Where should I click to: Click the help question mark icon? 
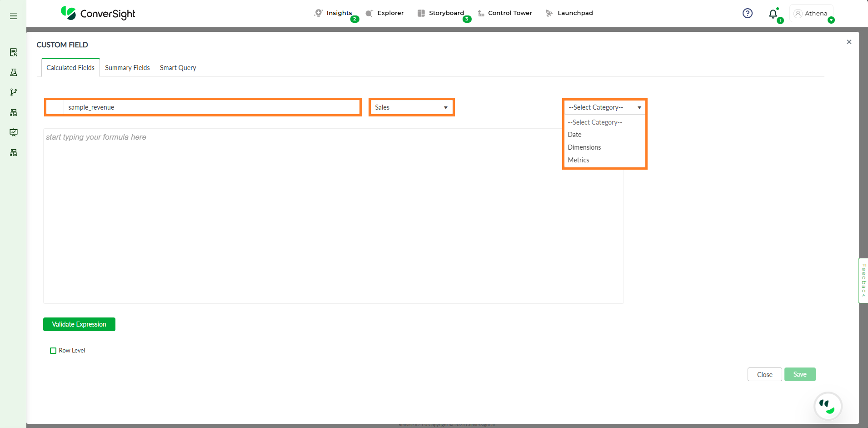click(x=747, y=13)
